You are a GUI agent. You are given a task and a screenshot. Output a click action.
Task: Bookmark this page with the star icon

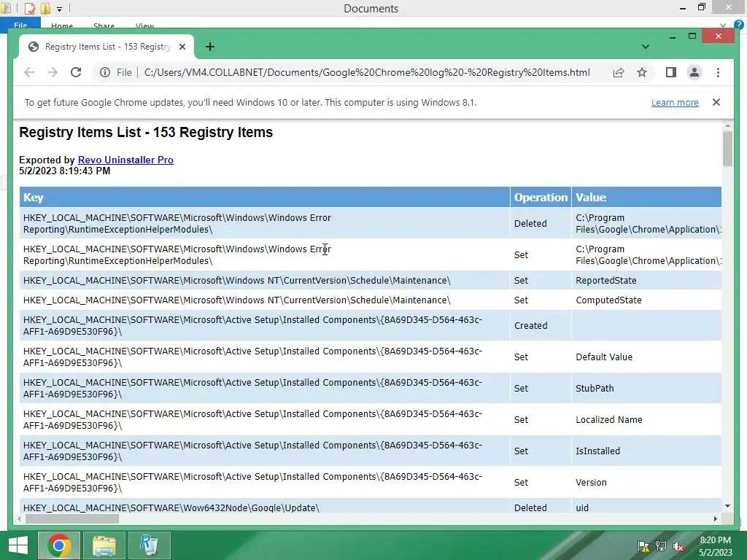coord(642,72)
